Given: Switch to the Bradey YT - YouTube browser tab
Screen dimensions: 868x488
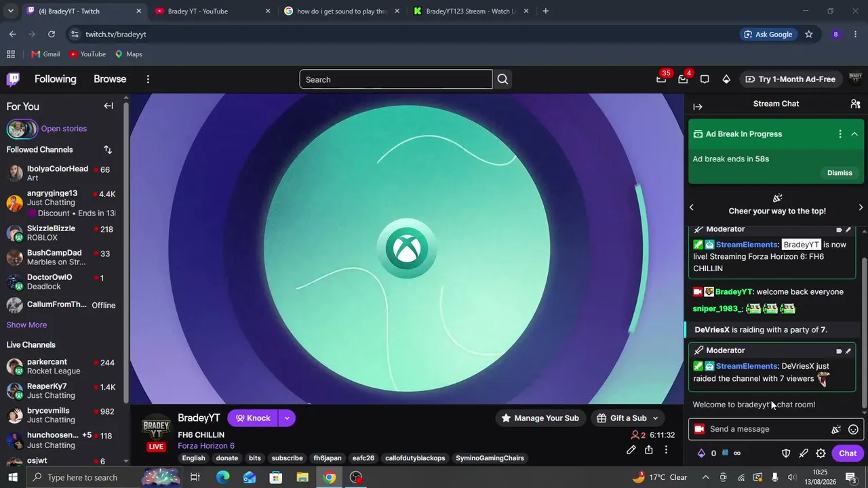Looking at the screenshot, I should (x=212, y=11).
